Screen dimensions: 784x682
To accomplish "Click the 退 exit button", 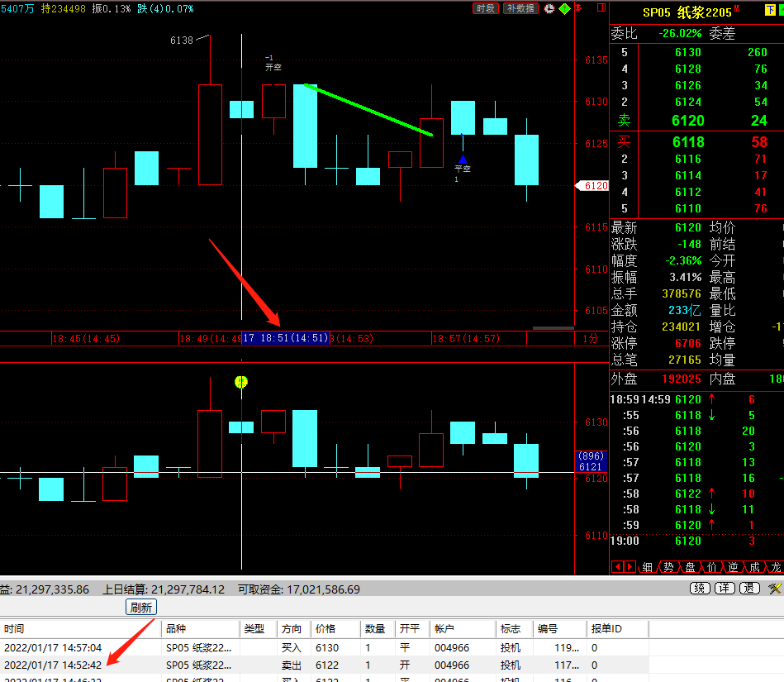I will (749, 589).
